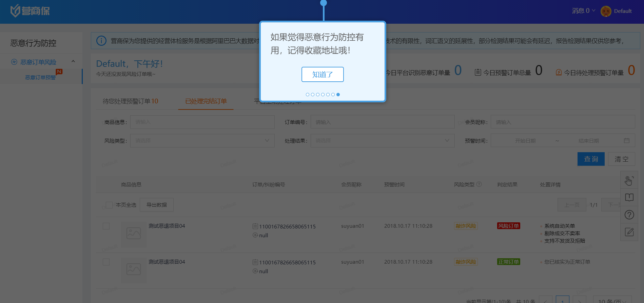Click the 营商保 logo
Viewport: 644px width, 303px height.
(30, 11)
